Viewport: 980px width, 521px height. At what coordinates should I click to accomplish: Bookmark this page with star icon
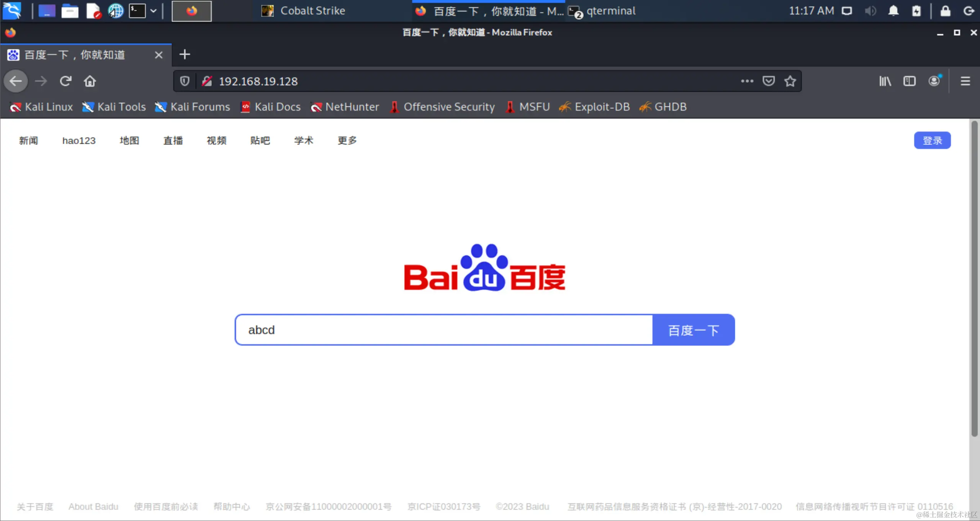pyautogui.click(x=790, y=81)
